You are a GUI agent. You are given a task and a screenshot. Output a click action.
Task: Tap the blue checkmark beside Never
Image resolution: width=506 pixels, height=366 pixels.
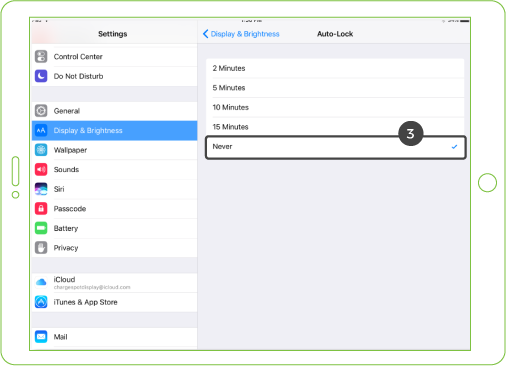[x=454, y=147]
